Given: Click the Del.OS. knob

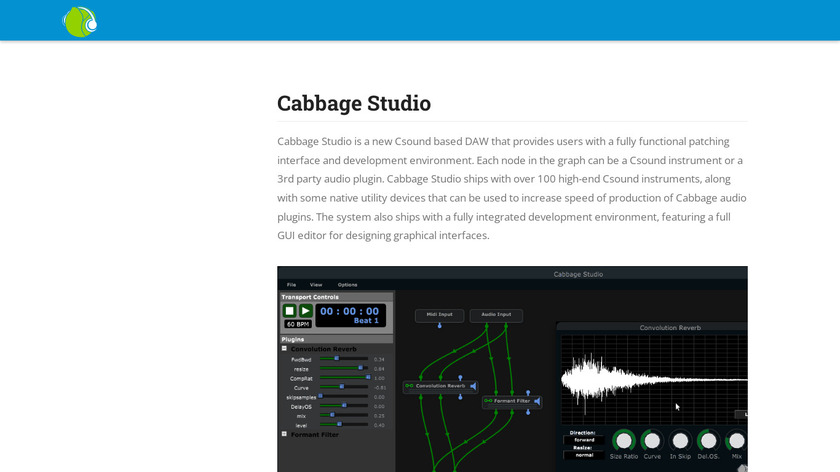Looking at the screenshot, I should tap(708, 441).
